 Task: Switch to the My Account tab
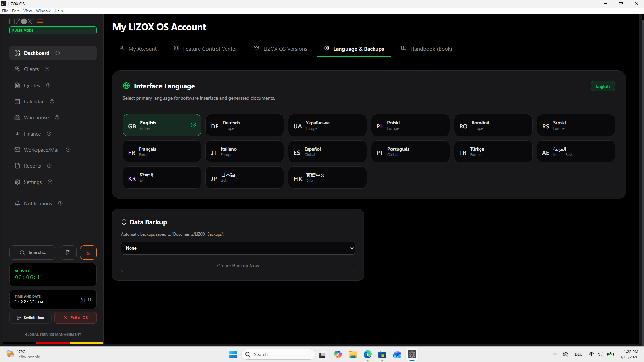click(x=138, y=49)
